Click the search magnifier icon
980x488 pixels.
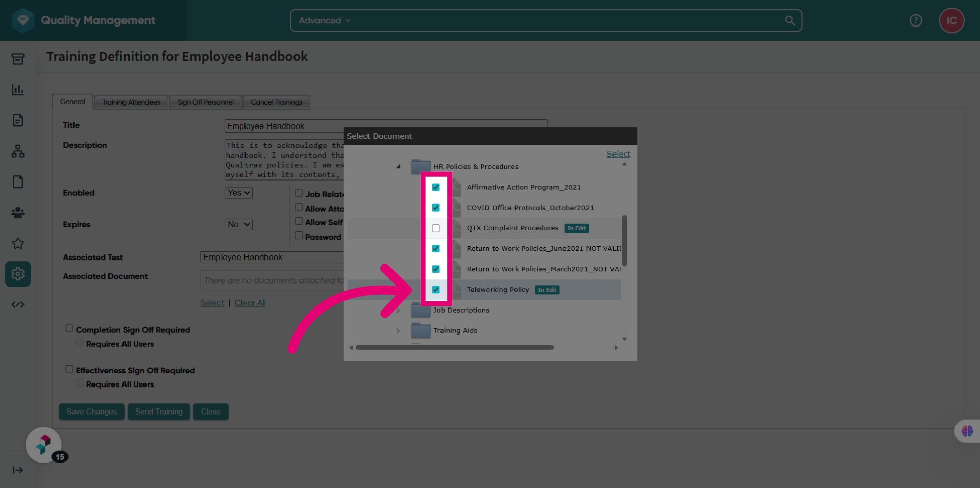click(790, 20)
